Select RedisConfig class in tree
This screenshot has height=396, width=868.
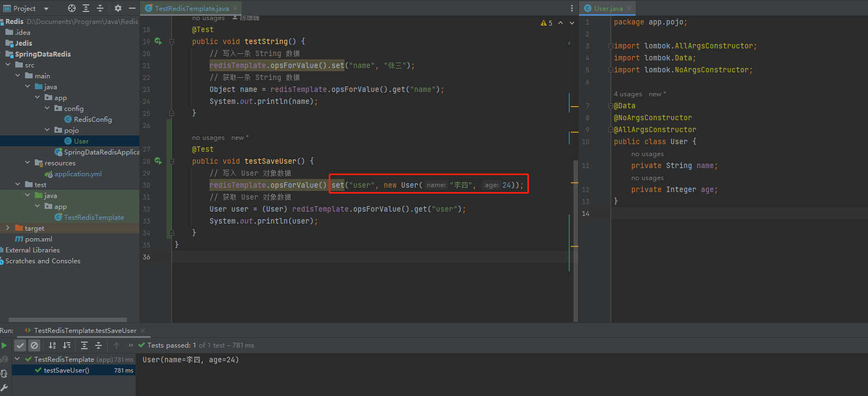[x=88, y=119]
